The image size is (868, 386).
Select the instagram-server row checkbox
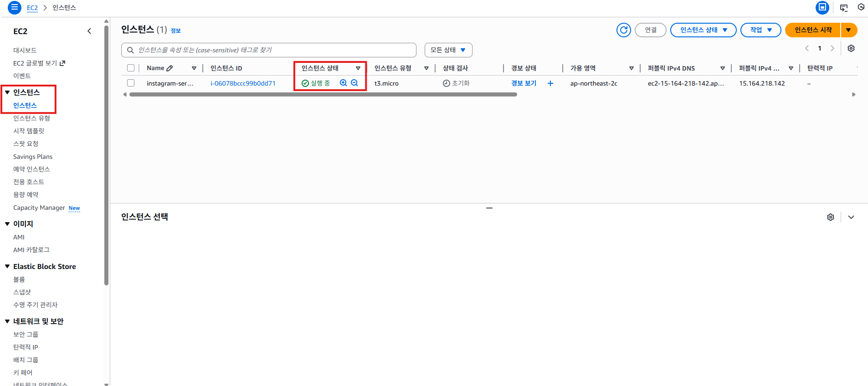click(131, 83)
